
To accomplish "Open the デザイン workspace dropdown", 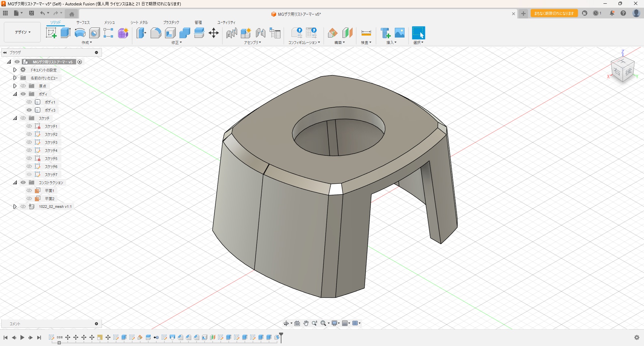I will pos(22,32).
